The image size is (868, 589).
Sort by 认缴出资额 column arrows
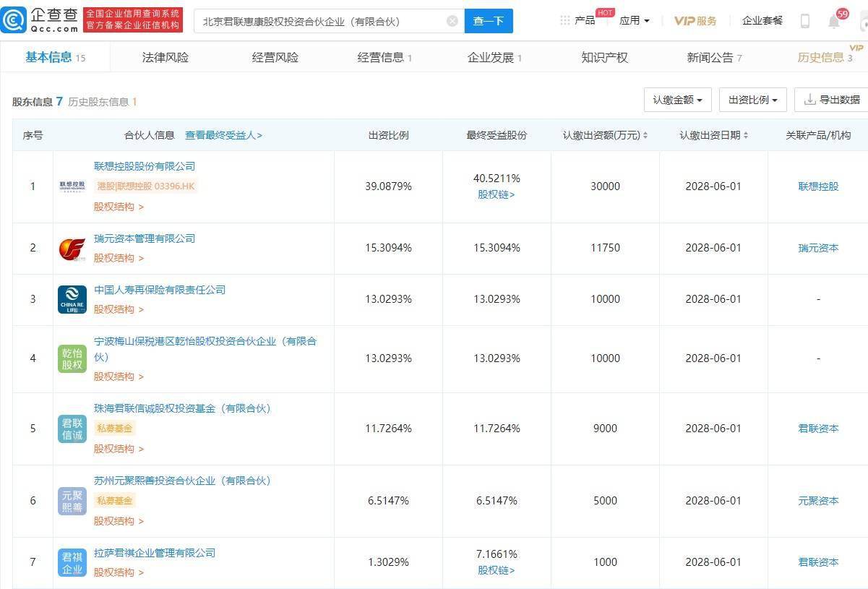coord(645,135)
